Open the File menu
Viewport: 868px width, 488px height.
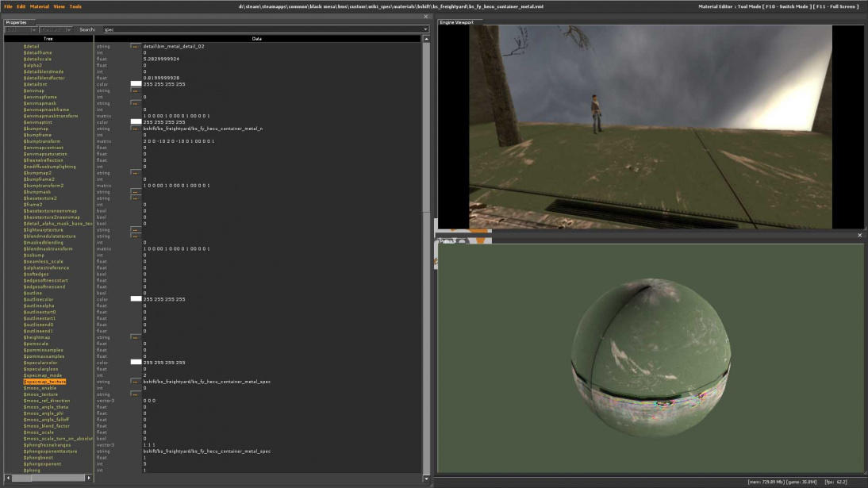coord(8,6)
